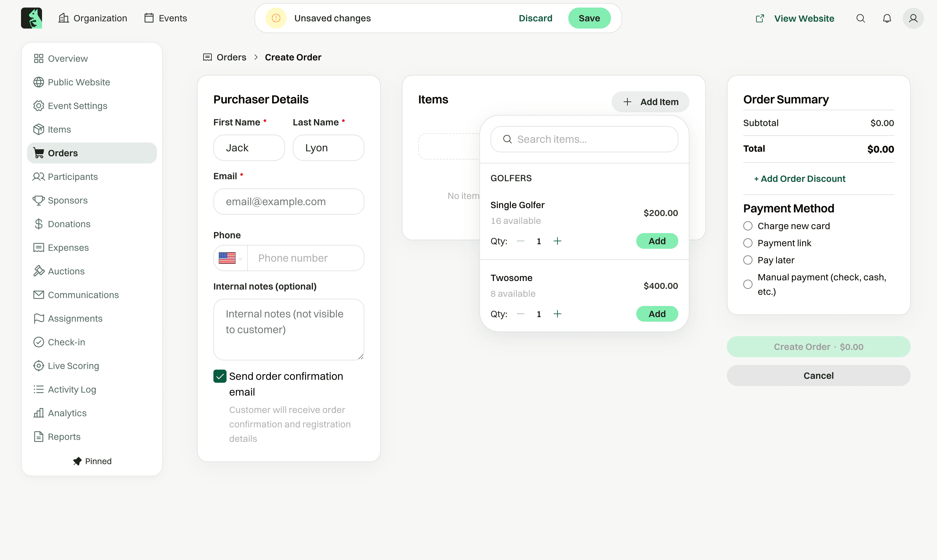This screenshot has height=560, width=937.
Task: Click the Live Scoring target icon
Action: click(x=38, y=366)
